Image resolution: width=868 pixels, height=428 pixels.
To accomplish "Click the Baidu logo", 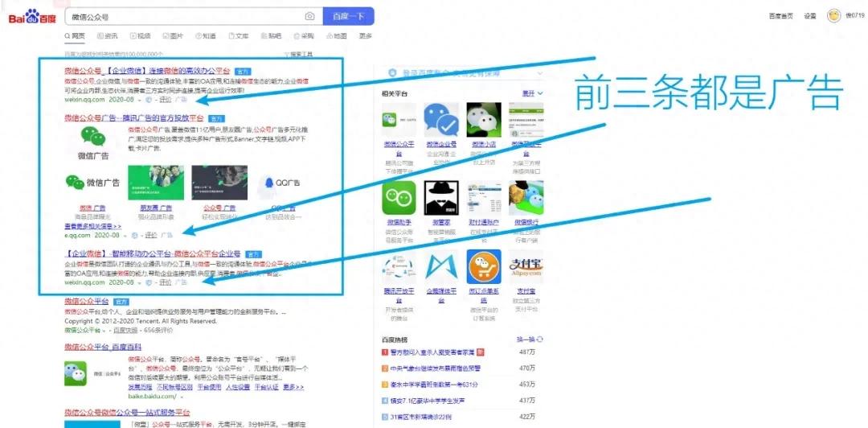I will click(x=32, y=17).
